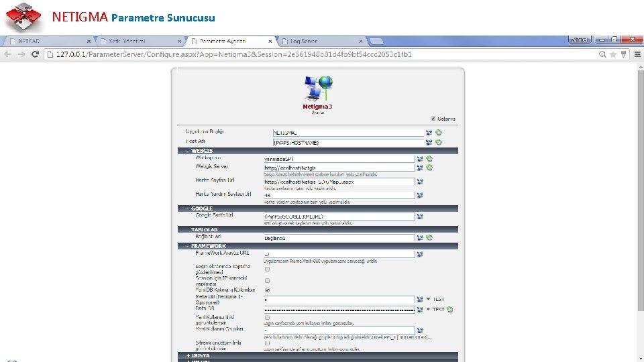Viewport: 644px width, 362px height.
Task: Click the TEST link on Meta DB row
Action: (438, 299)
